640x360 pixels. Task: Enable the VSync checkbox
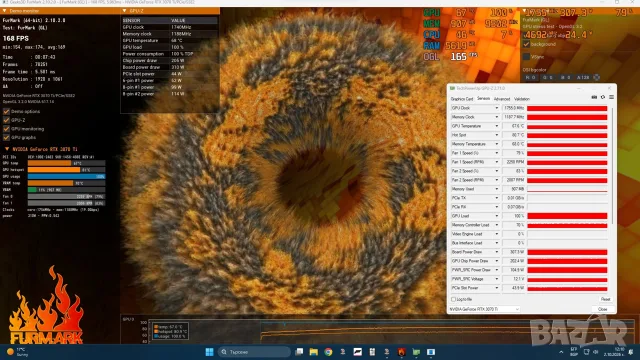(527, 57)
